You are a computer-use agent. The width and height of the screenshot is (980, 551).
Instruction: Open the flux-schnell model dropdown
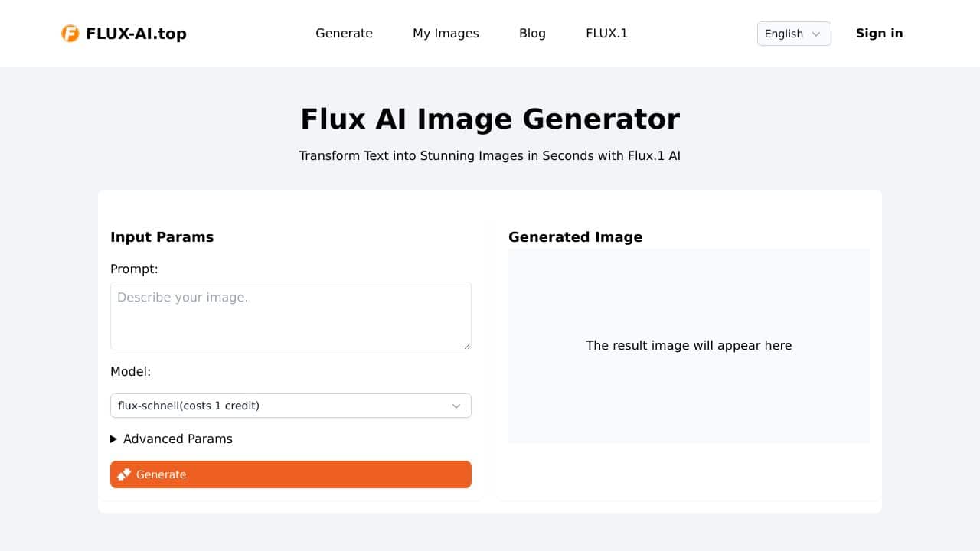(x=291, y=406)
